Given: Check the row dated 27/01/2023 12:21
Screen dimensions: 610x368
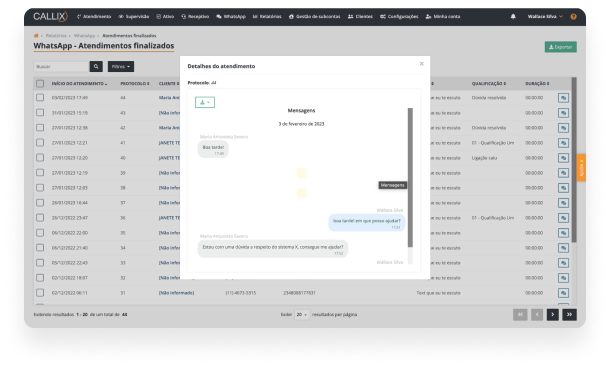Looking at the screenshot, I should (40, 143).
